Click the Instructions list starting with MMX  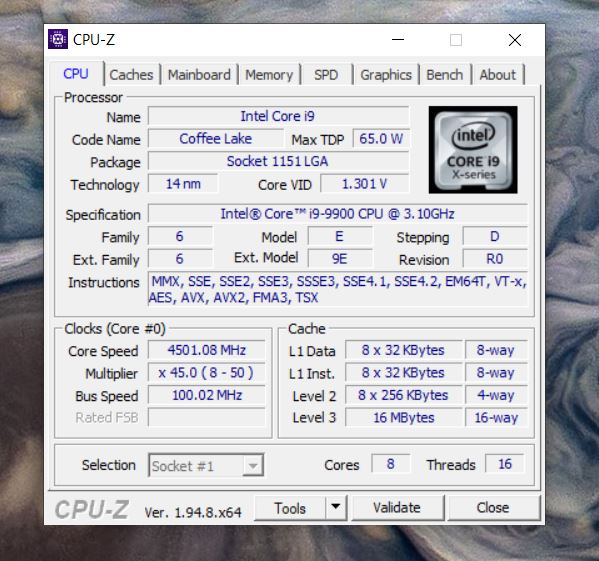point(338,289)
